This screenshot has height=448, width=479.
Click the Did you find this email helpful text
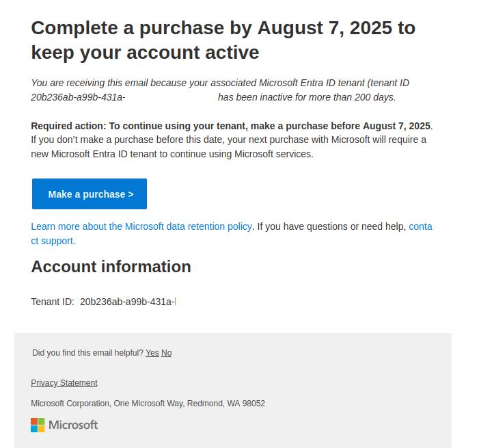point(87,353)
